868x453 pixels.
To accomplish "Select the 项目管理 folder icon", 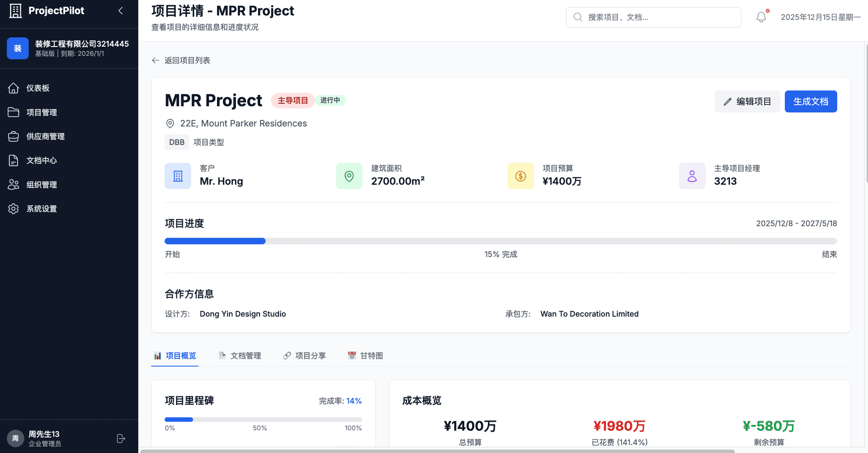I will tap(14, 112).
